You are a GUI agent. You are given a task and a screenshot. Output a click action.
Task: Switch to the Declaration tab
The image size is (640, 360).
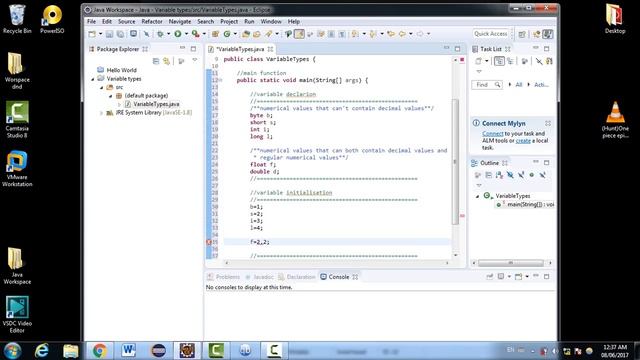tap(297, 277)
